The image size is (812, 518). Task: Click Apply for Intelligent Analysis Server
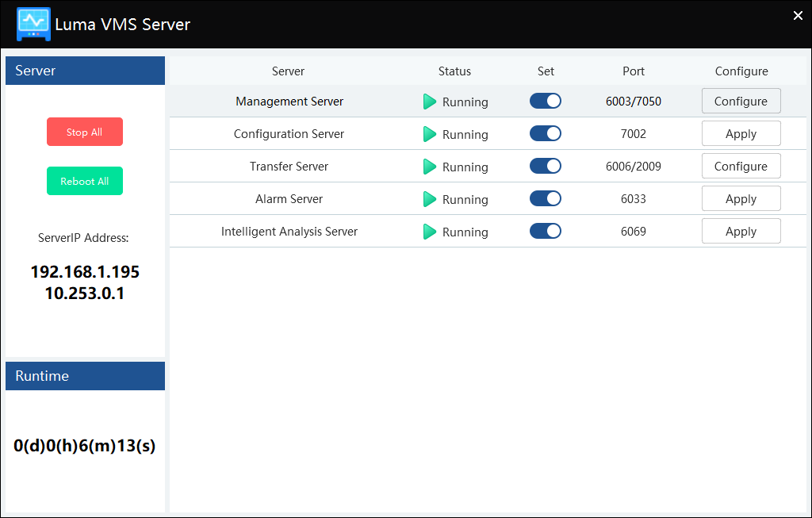pos(741,231)
